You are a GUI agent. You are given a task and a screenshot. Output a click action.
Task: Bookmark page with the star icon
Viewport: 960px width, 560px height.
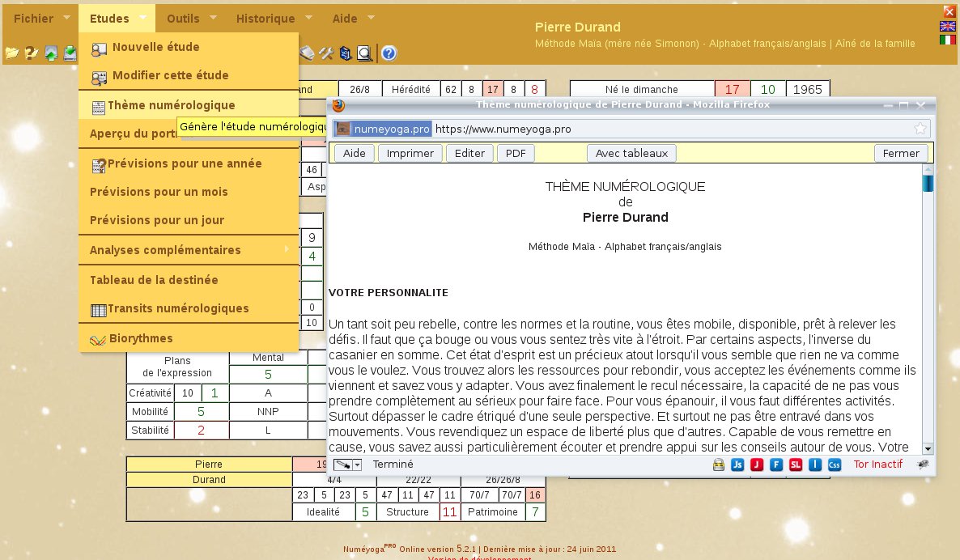(x=920, y=129)
